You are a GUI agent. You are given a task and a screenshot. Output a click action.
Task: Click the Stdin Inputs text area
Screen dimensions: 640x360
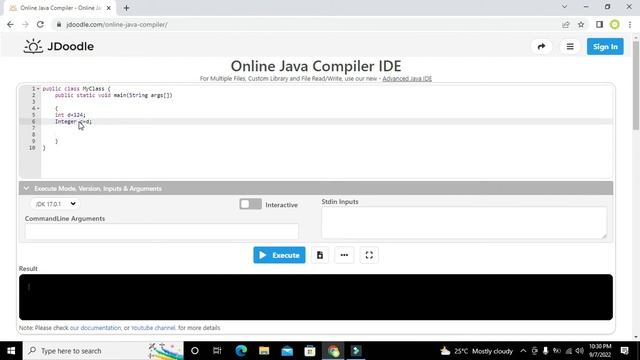(x=464, y=223)
